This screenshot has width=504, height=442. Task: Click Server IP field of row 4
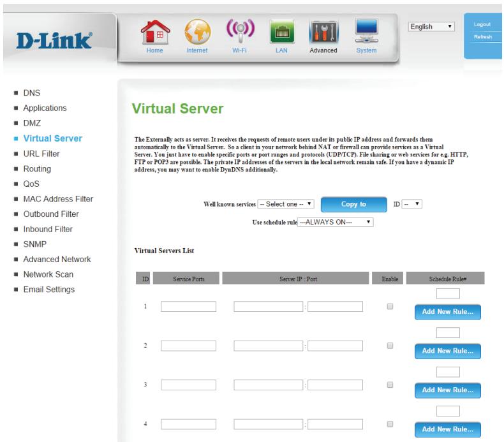pyautogui.click(x=269, y=424)
